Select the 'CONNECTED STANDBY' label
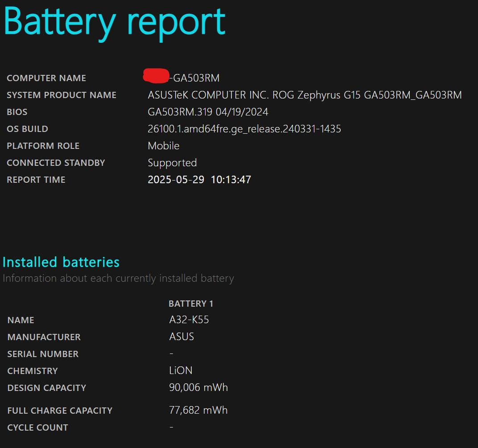The height and width of the screenshot is (448, 478). pyautogui.click(x=56, y=163)
